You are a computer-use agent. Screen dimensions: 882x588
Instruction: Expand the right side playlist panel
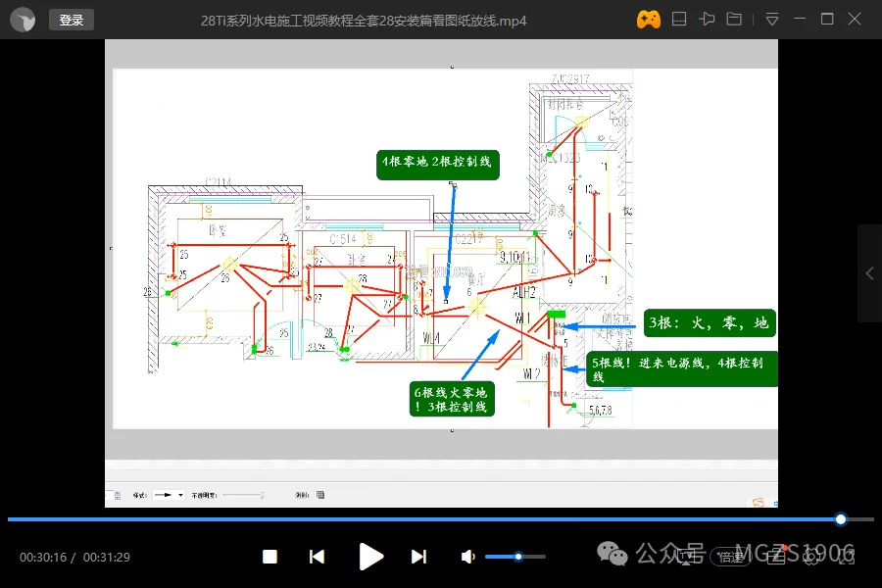click(869, 273)
